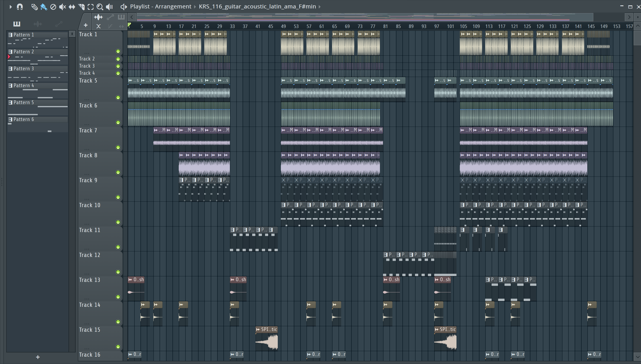The width and height of the screenshot is (641, 364).
Task: Click the X icon below the clip focus icons
Action: click(x=99, y=26)
